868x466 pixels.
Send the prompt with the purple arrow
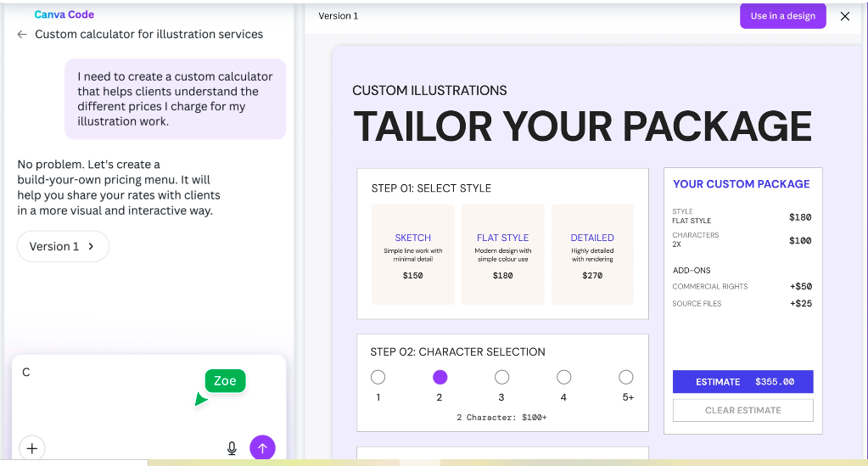pyautogui.click(x=262, y=447)
